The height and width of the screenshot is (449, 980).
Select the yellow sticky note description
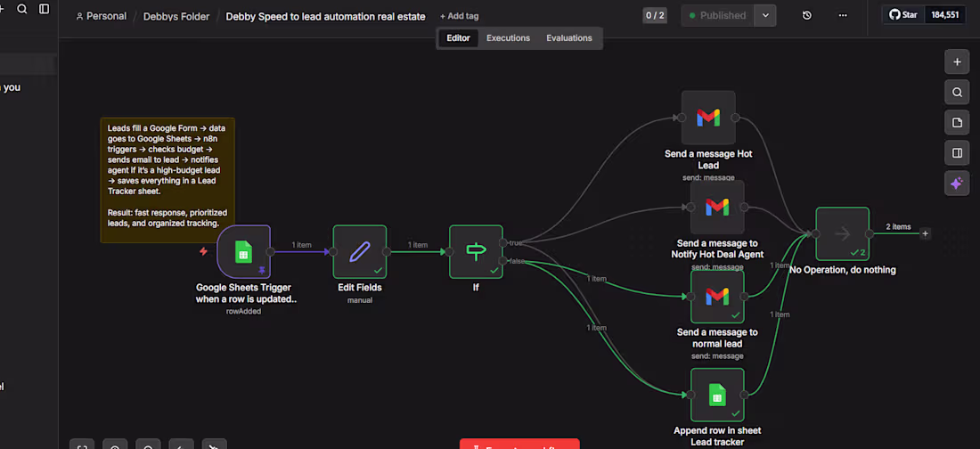click(x=167, y=180)
